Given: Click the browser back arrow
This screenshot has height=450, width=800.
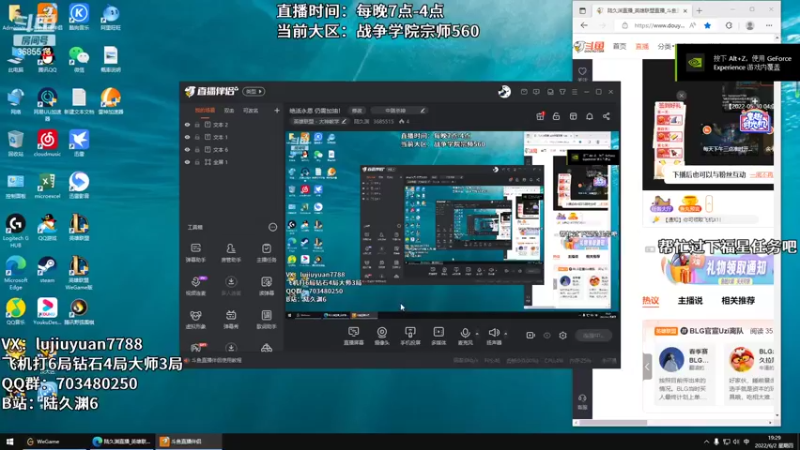Looking at the screenshot, I should click(x=584, y=25).
